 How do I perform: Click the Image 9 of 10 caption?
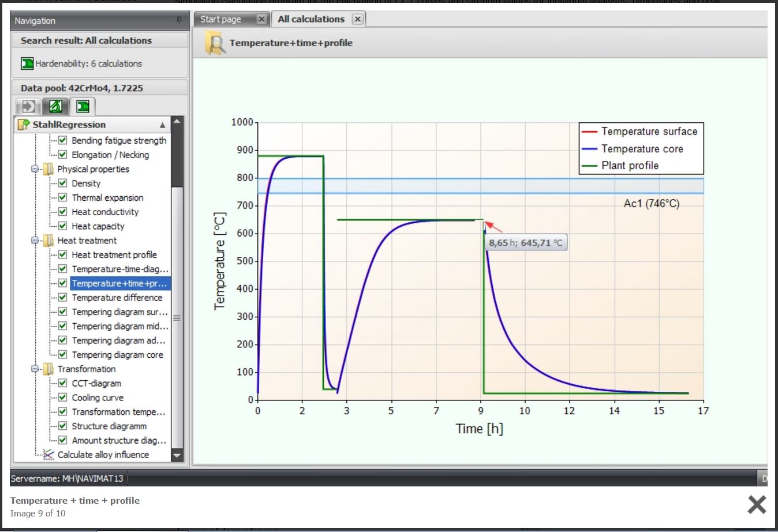pyautogui.click(x=38, y=514)
